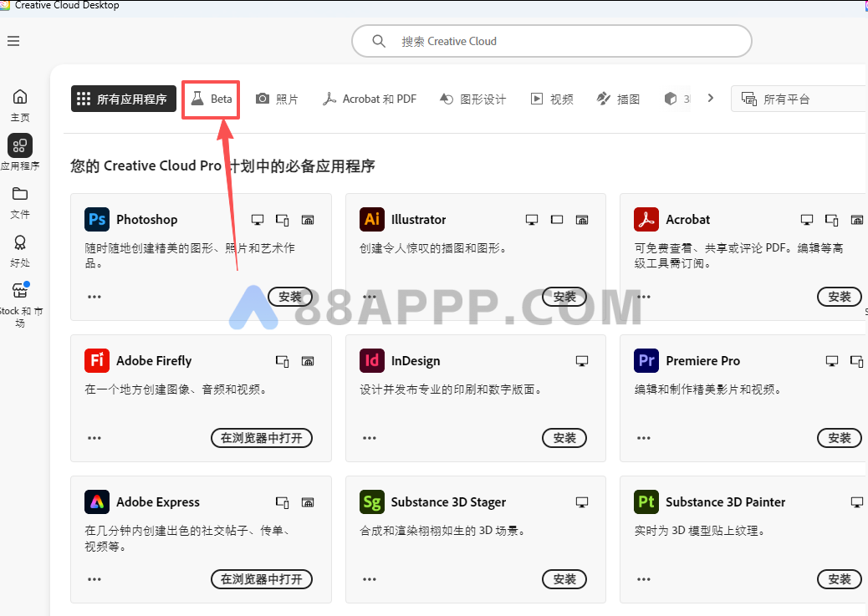Click the Photoshop app icon
The height and width of the screenshot is (616, 868).
coord(97,220)
